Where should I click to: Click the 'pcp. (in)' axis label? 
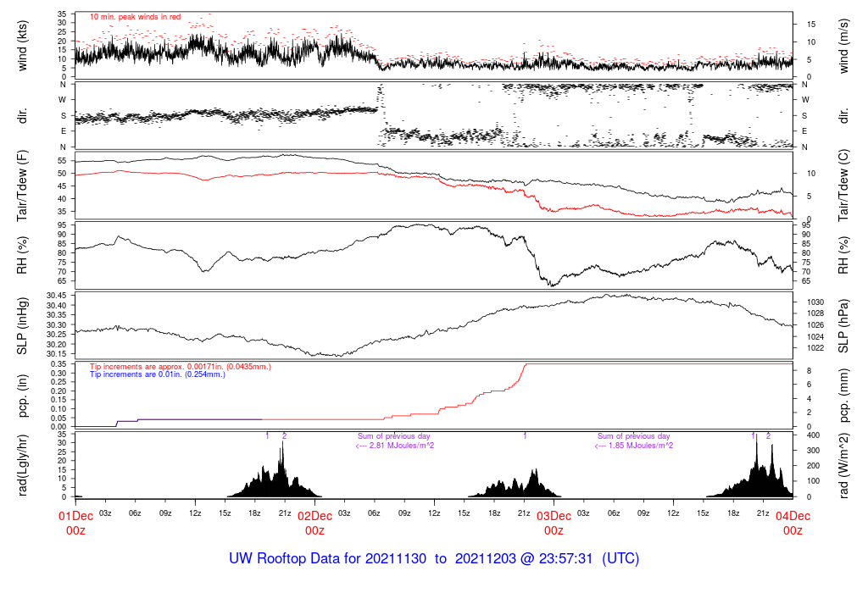pyautogui.click(x=22, y=396)
